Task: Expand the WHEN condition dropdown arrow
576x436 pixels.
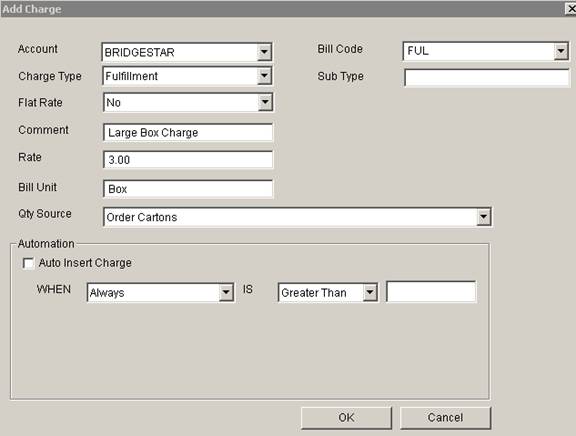Action: [226, 292]
